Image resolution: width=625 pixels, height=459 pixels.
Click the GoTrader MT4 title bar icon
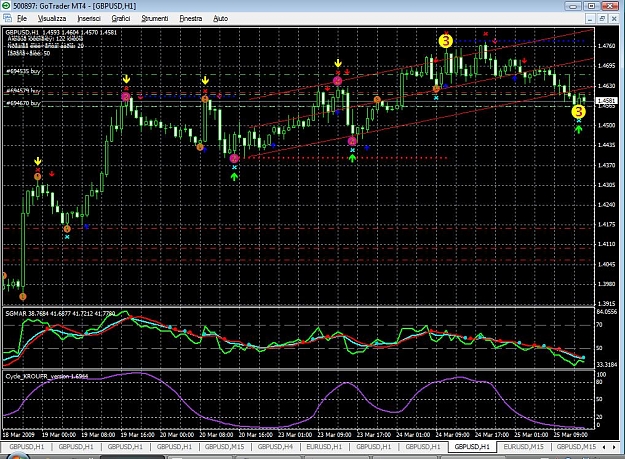[6, 6]
